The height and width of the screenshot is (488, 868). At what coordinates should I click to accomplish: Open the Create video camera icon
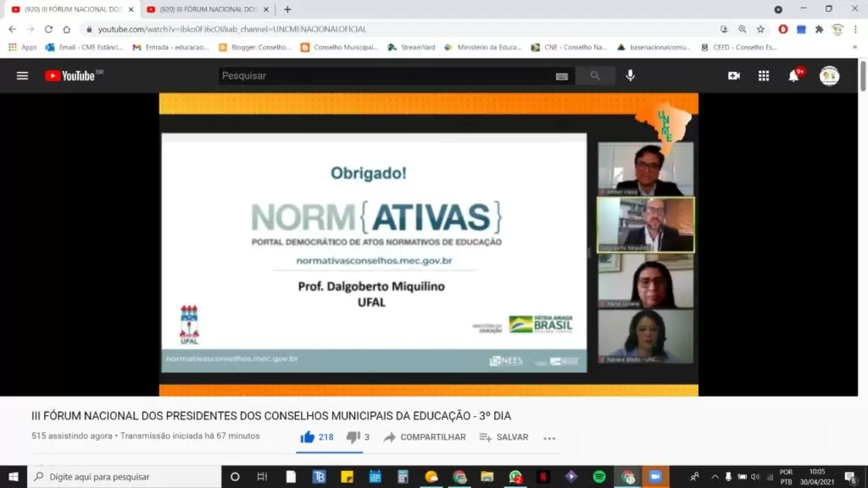click(x=733, y=75)
